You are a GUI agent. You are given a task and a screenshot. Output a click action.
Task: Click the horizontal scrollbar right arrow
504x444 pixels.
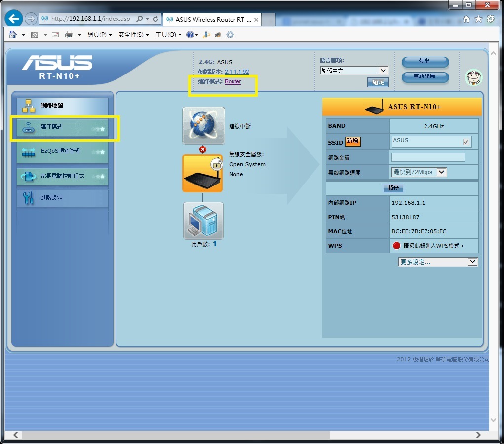pos(479,435)
